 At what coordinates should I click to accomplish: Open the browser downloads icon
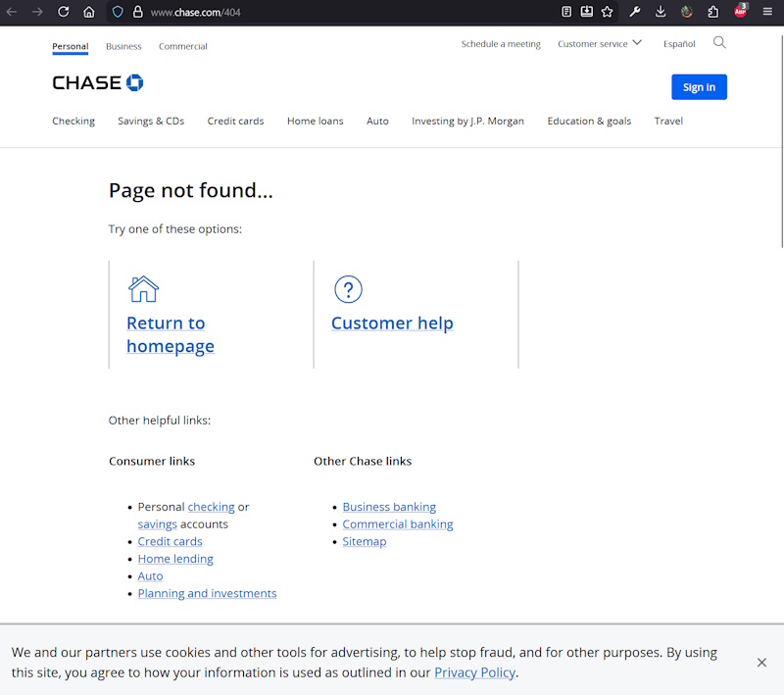[x=661, y=12]
